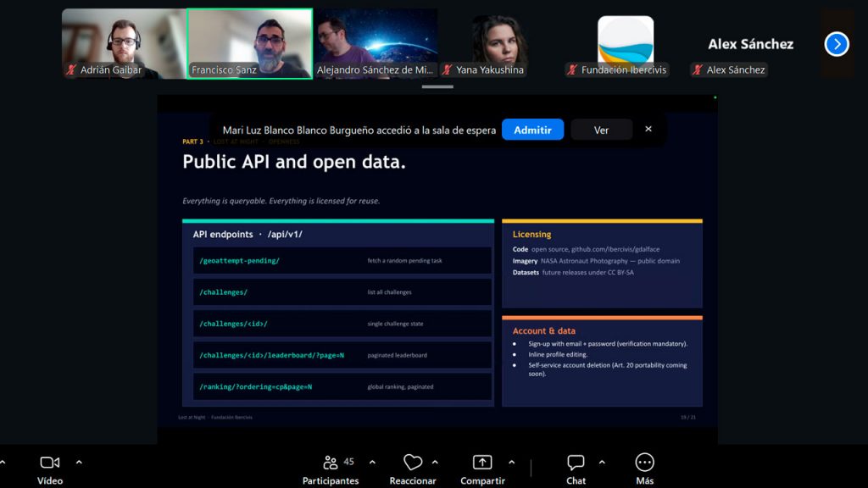Select Francisco Sanz video thumbnail
Viewport: 868px width, 488px height.
[250, 44]
